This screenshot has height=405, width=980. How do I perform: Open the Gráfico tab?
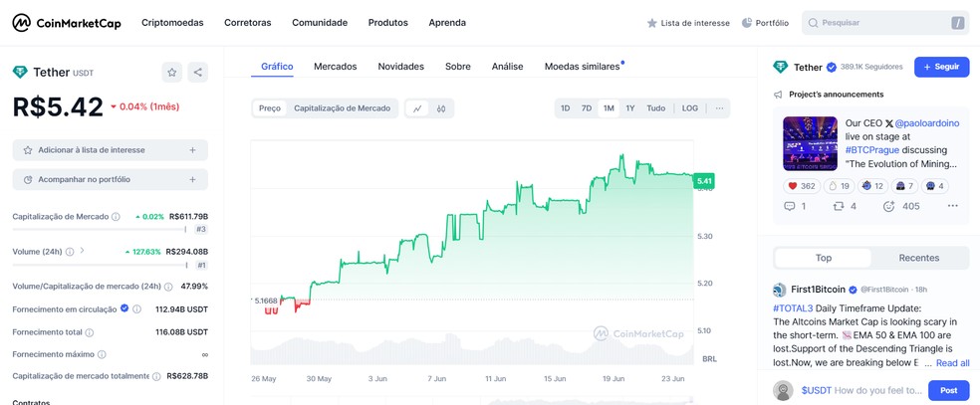click(277, 67)
